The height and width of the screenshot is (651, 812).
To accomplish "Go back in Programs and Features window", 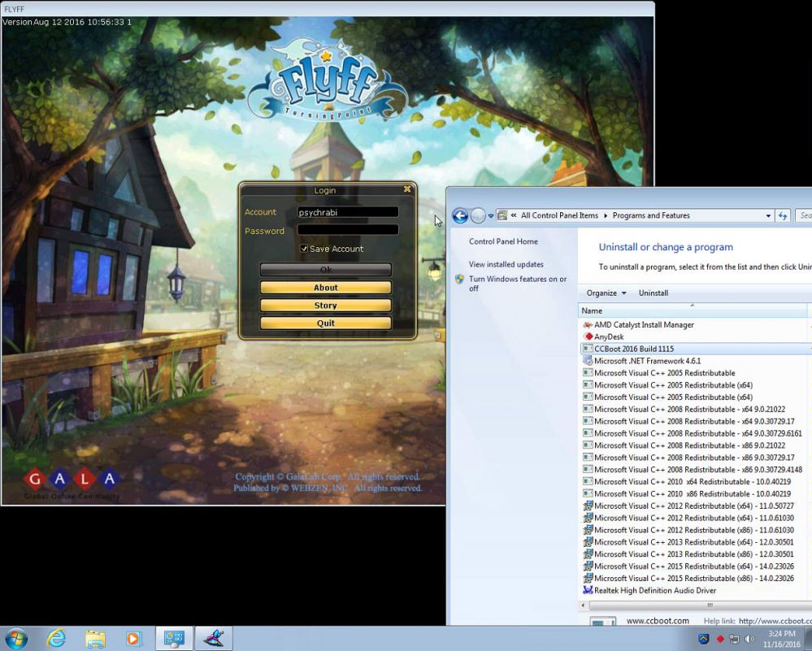I will 460,215.
